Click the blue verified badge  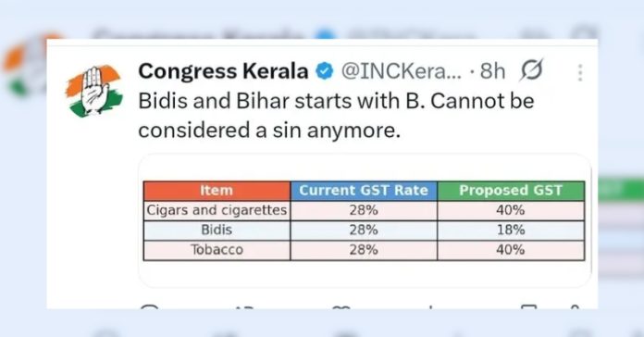[325, 71]
